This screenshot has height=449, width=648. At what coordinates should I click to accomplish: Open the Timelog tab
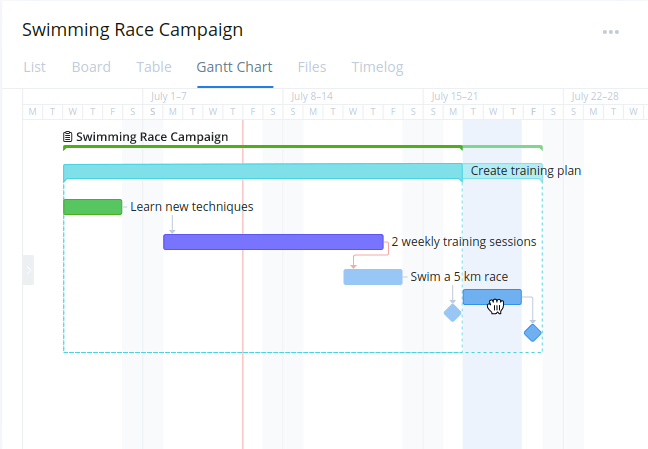tap(377, 68)
